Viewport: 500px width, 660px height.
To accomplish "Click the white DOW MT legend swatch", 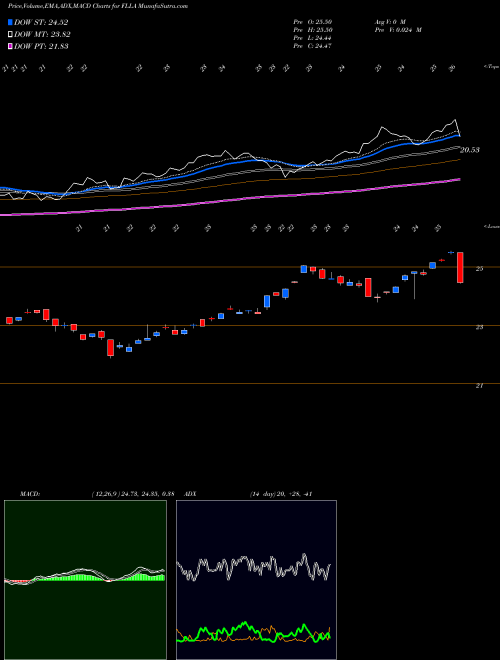I will pyautogui.click(x=10, y=35).
